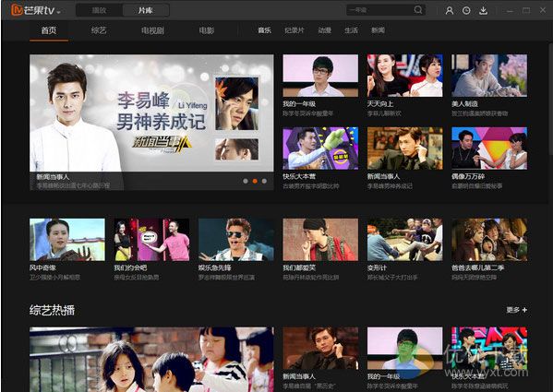Close the Mango TV window

(543, 10)
